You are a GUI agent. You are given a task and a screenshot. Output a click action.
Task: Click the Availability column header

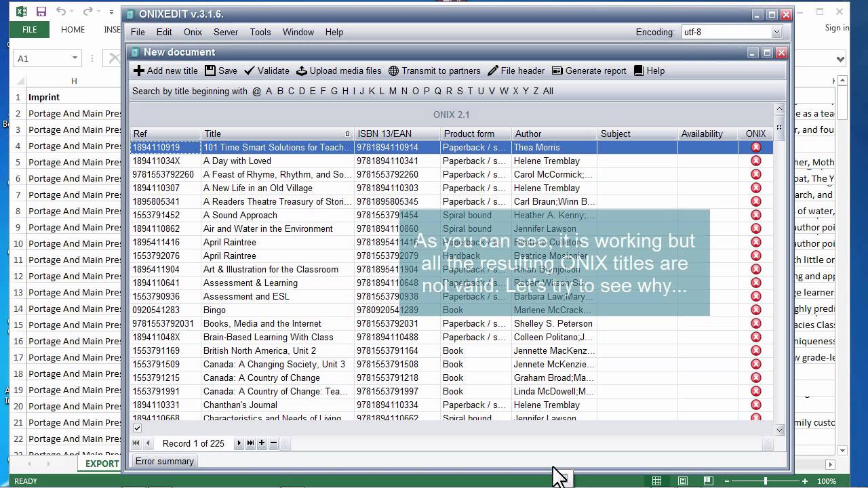pyautogui.click(x=707, y=134)
